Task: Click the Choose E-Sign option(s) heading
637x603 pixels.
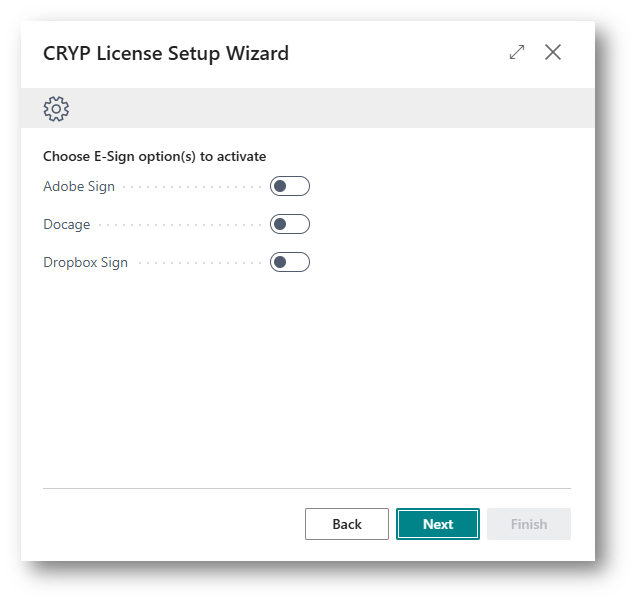Action: click(155, 156)
